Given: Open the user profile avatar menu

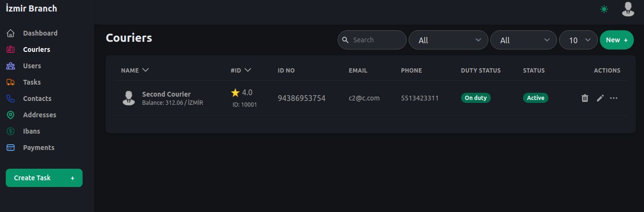Looking at the screenshot, I should point(628,9).
